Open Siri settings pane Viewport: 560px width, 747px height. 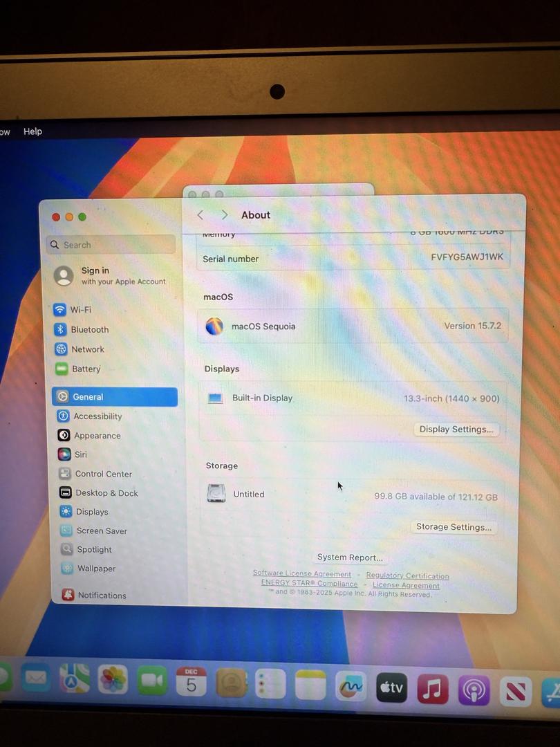point(80,454)
